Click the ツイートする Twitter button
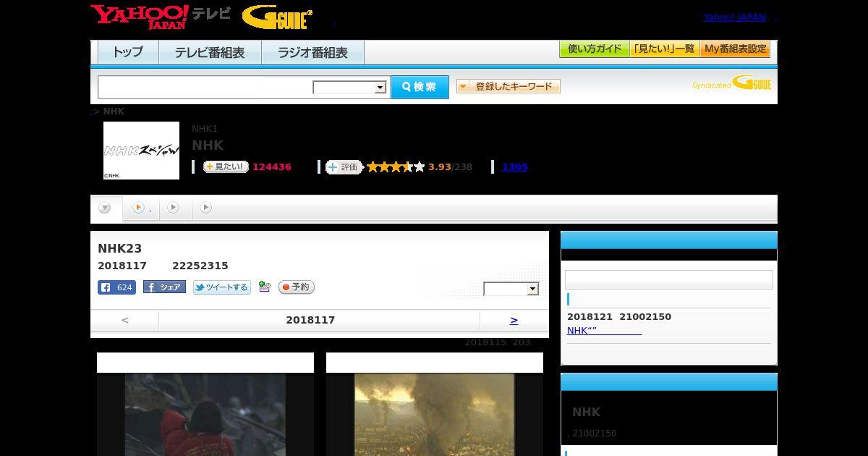Image resolution: width=868 pixels, height=456 pixels. [222, 287]
